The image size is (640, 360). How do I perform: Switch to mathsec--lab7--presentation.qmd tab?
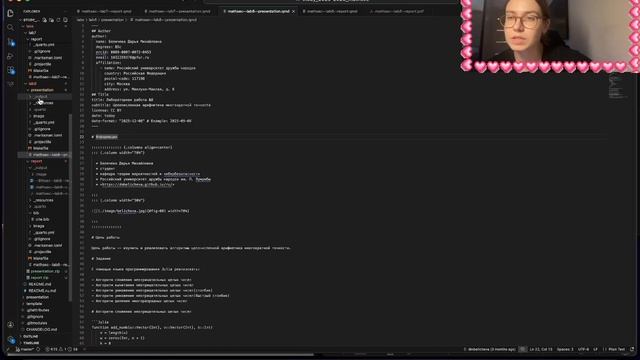tap(178, 11)
